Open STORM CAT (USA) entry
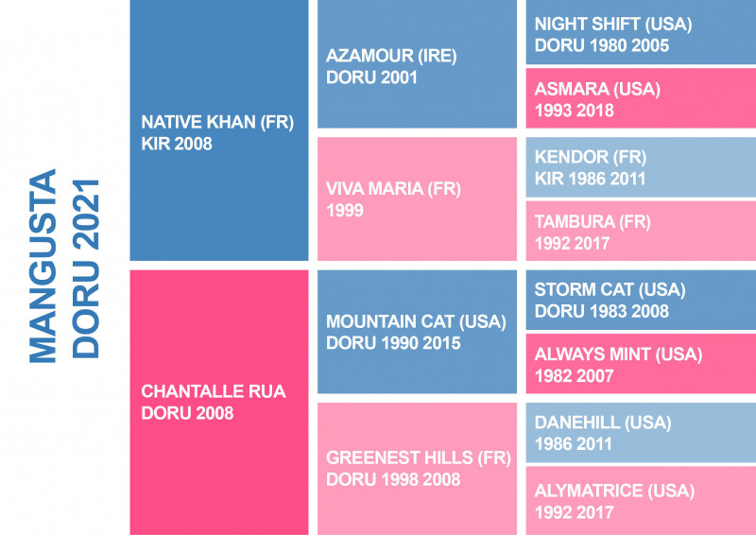 coord(641,300)
